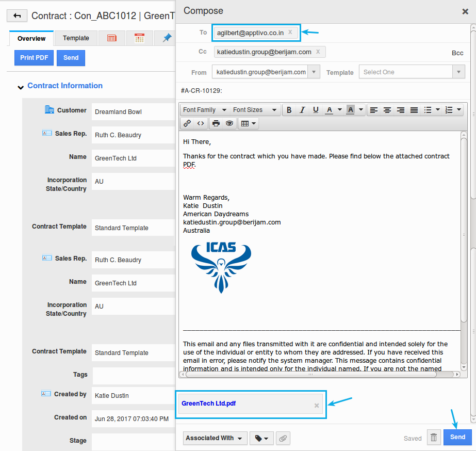This screenshot has width=476, height=451.
Task: Open the source code view icon
Action: pyautogui.click(x=201, y=123)
